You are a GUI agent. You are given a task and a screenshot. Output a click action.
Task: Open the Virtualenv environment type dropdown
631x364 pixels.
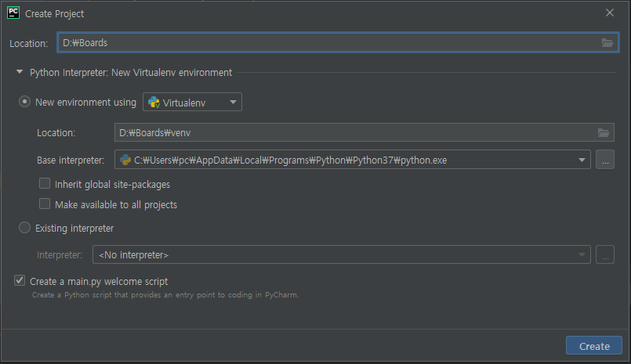tap(192, 102)
